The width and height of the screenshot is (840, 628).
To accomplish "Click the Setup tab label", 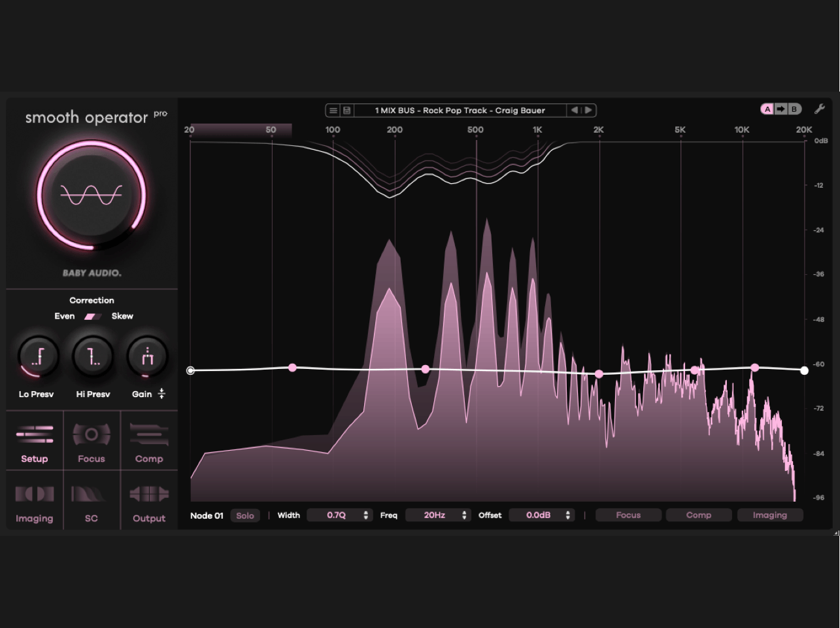I will [x=35, y=459].
